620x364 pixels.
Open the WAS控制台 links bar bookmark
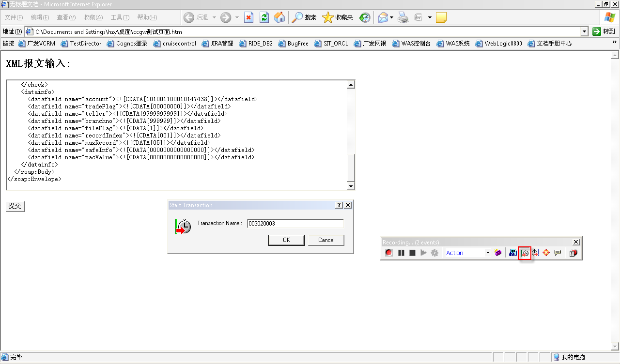[411, 44]
